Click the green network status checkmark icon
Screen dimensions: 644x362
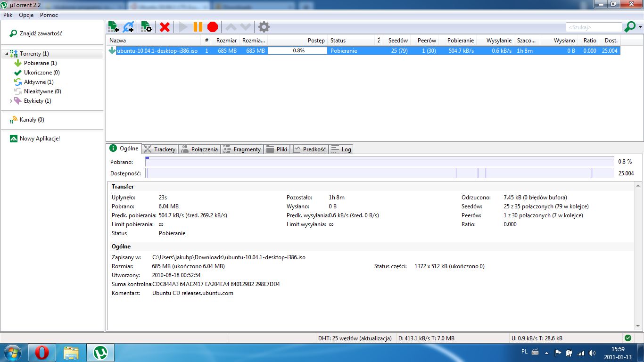click(627, 338)
